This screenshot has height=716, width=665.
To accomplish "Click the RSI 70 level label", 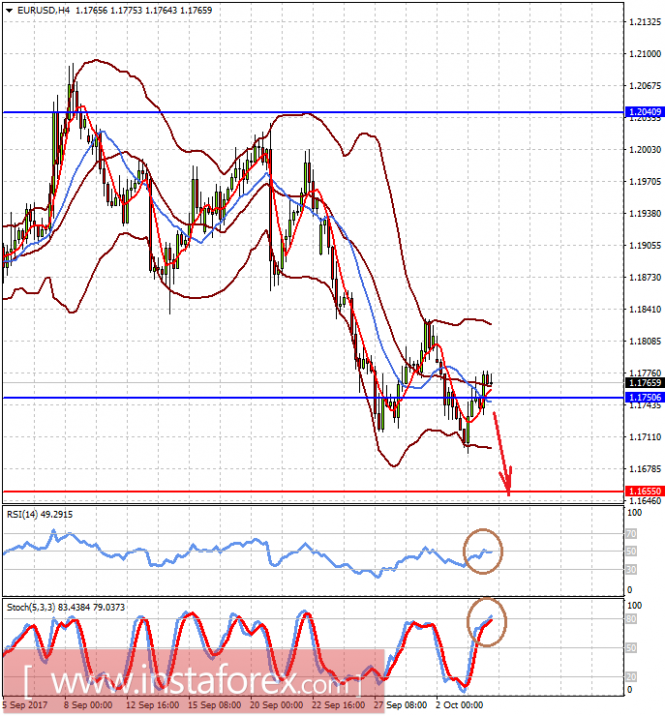I will point(631,533).
